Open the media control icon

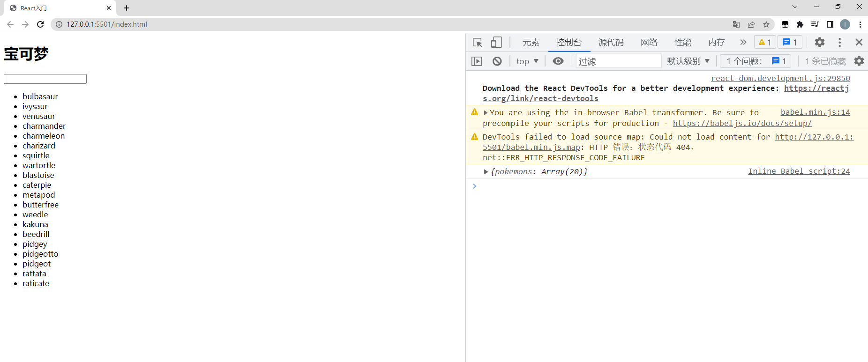coord(815,24)
